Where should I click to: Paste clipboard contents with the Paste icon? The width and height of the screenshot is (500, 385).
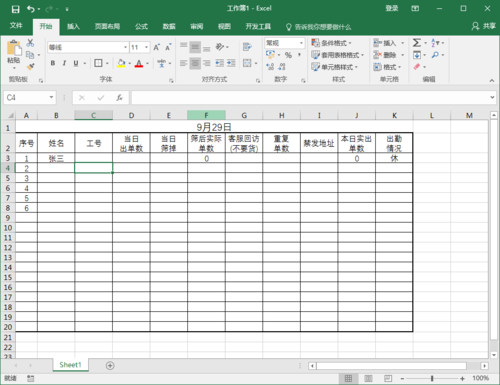click(14, 48)
